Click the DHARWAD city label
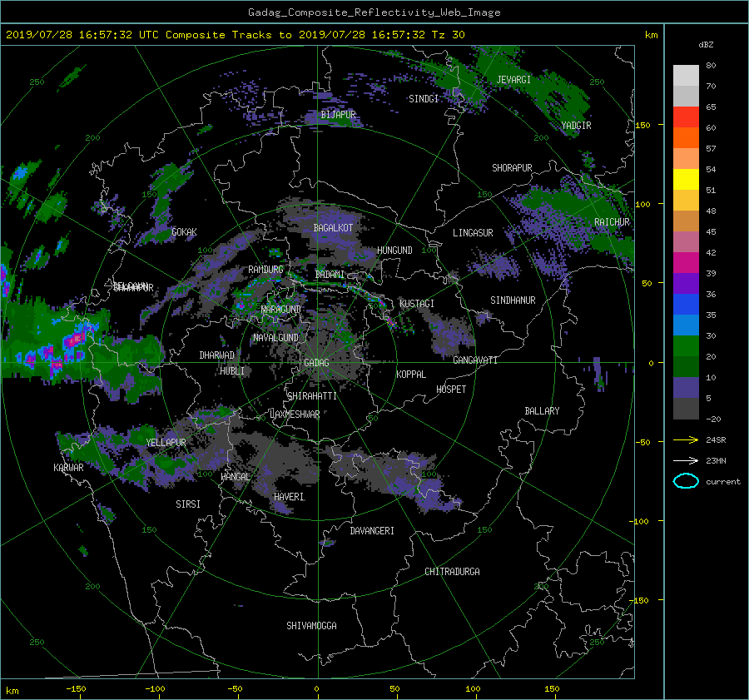 [x=217, y=355]
